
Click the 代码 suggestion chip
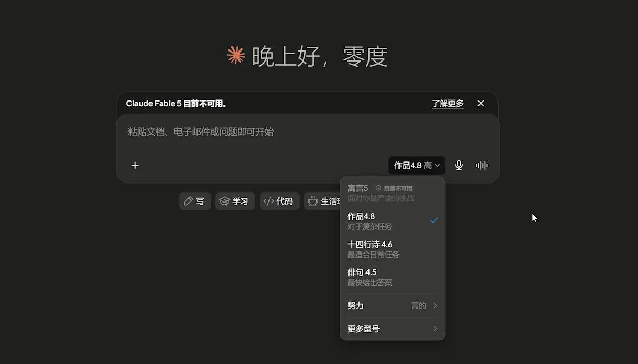(x=279, y=201)
